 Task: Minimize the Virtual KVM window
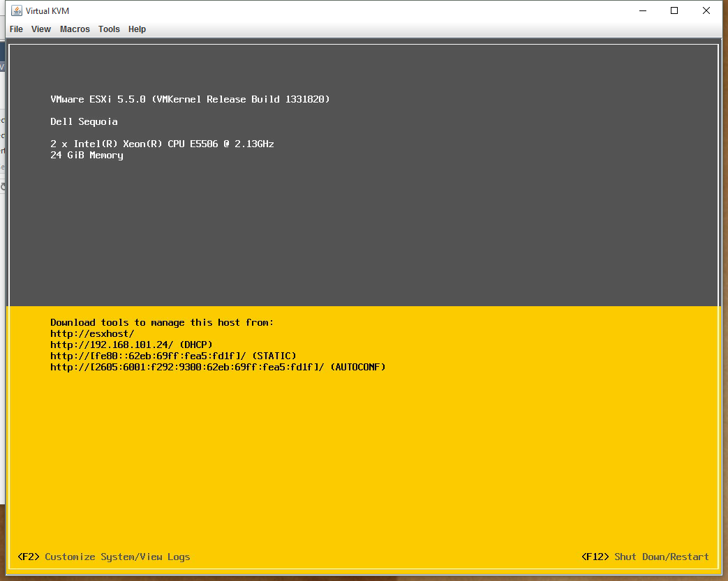(x=642, y=11)
